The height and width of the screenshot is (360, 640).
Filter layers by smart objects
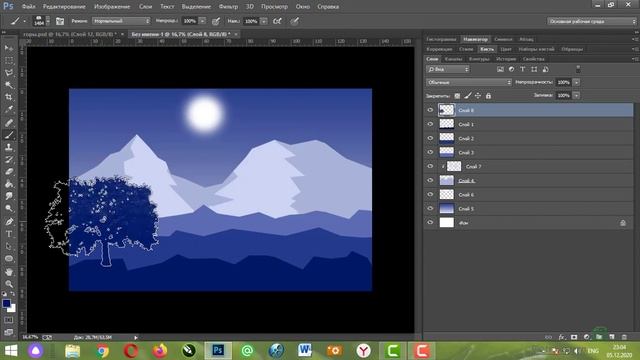545,69
